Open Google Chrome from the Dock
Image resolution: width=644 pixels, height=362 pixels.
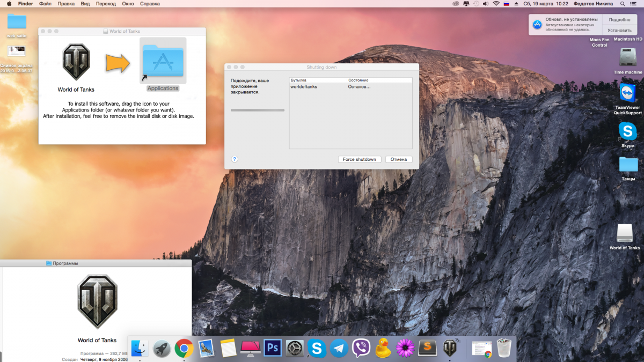184,348
